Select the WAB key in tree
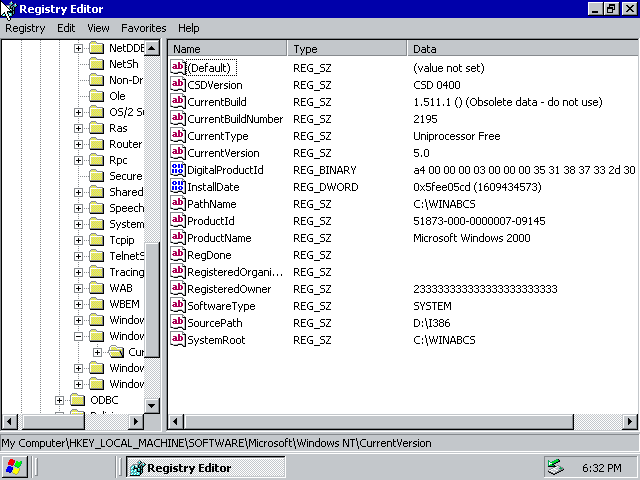 (x=121, y=288)
